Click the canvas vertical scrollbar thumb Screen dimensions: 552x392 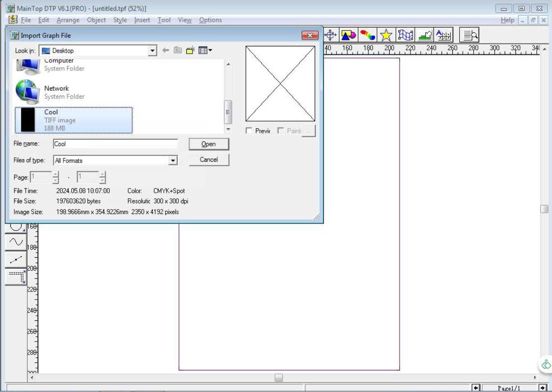(x=544, y=209)
